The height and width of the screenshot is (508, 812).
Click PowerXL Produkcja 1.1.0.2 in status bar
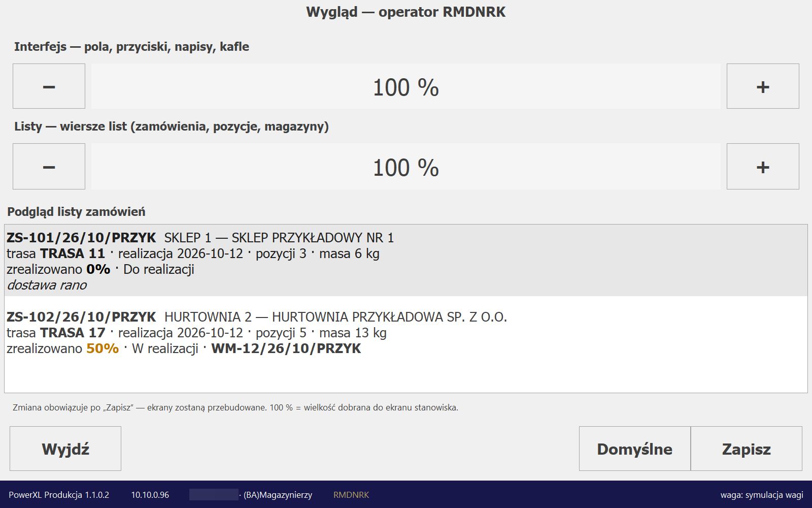coord(59,495)
